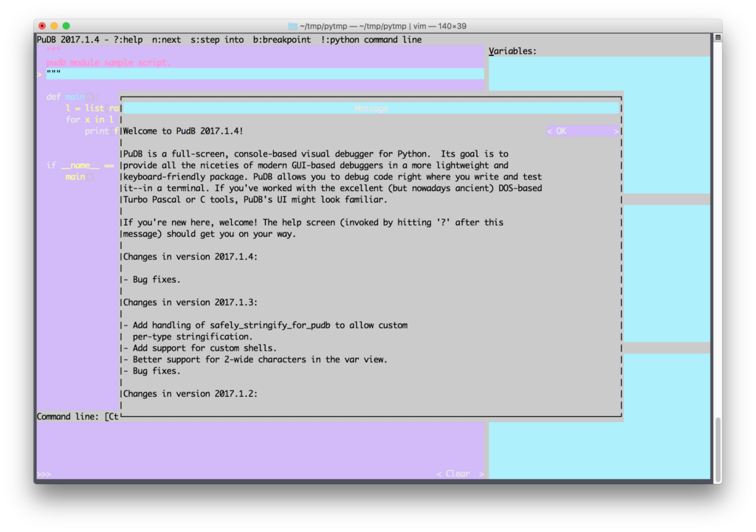Click the 'pudb module sample script.' docstring line
This screenshot has height=532, width=756.
click(109, 63)
